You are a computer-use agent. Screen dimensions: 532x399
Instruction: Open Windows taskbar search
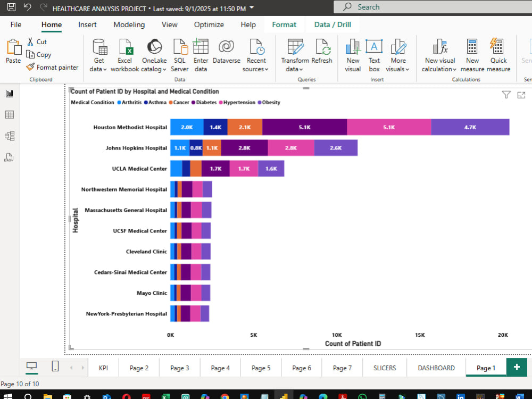tap(28, 396)
